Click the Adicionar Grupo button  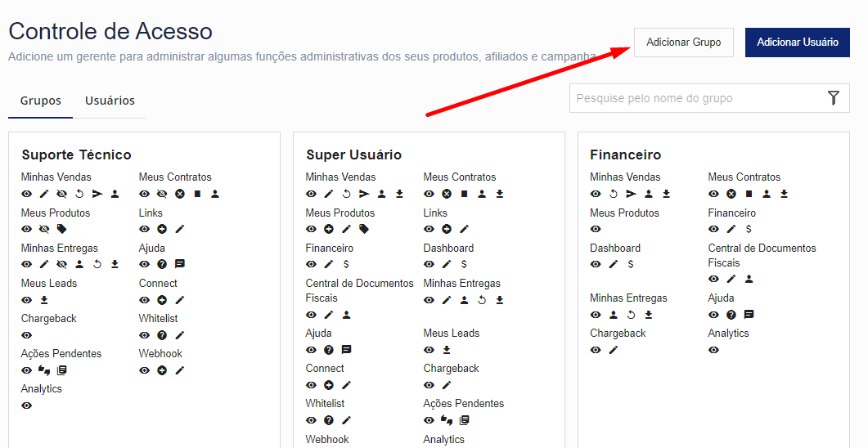(x=683, y=43)
